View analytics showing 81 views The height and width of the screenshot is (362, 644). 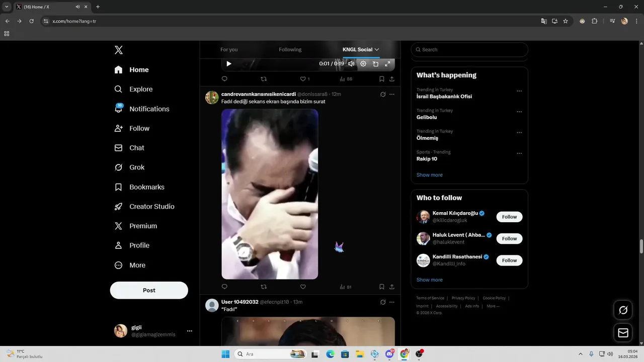pyautogui.click(x=346, y=287)
